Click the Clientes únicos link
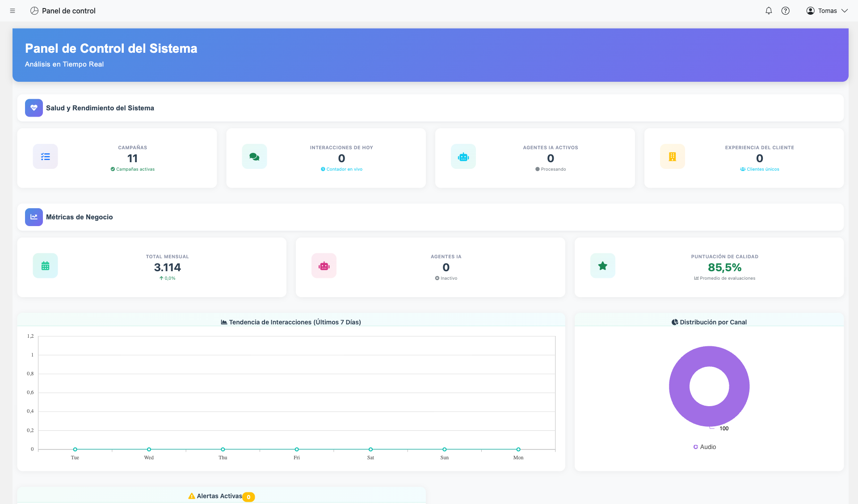Screen dimensions: 858x504 click(762, 169)
